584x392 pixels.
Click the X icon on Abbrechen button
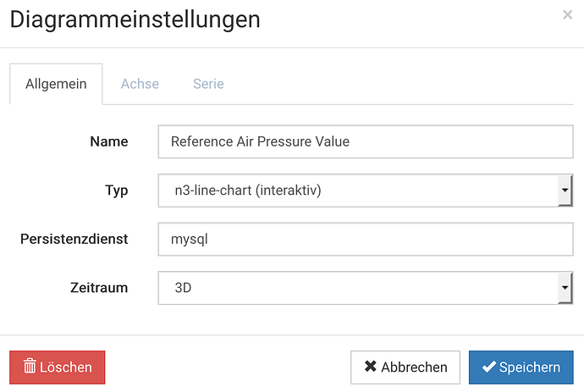[370, 367]
